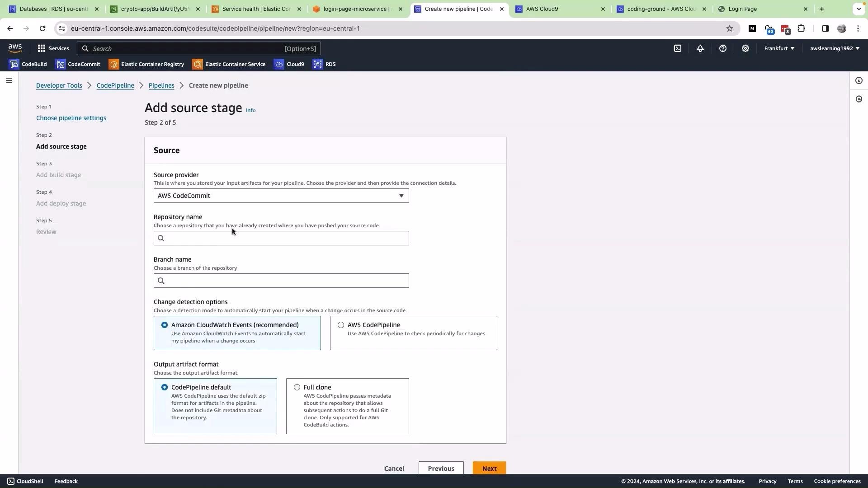This screenshot has height=488, width=868.
Task: Click the Previous button
Action: [441, 468]
